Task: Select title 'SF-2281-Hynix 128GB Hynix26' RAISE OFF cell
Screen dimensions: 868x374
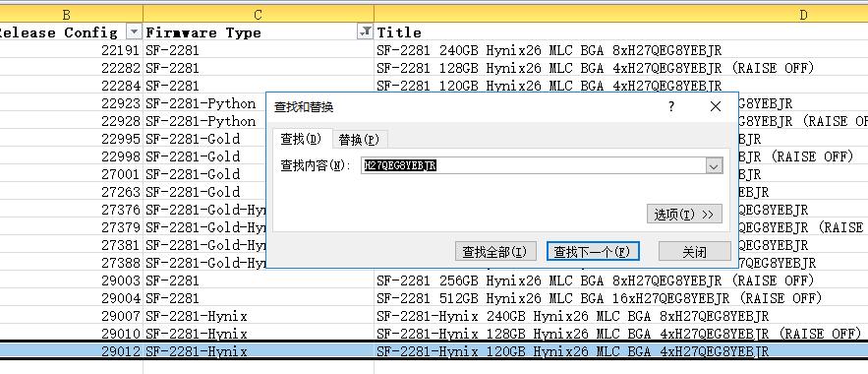Action: point(621,334)
